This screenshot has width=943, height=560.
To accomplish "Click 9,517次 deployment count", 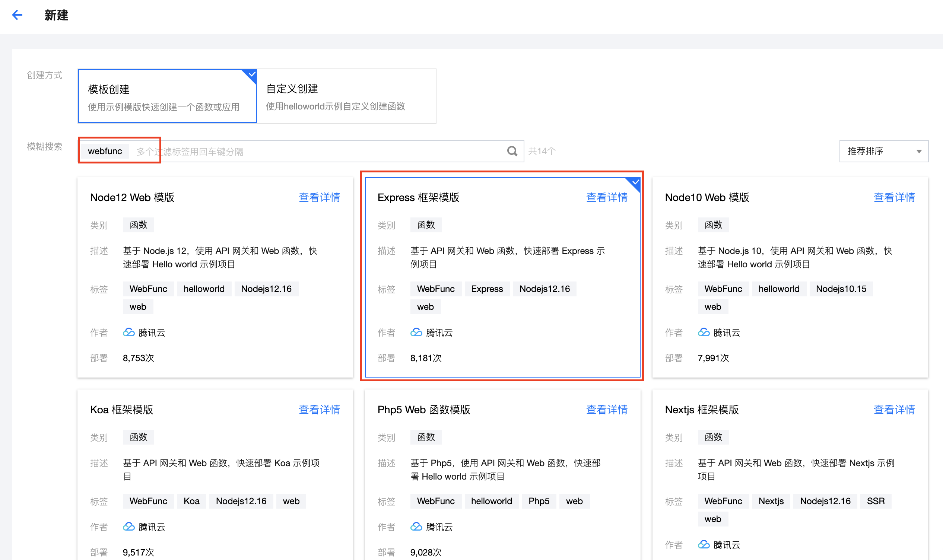I will pyautogui.click(x=139, y=552).
